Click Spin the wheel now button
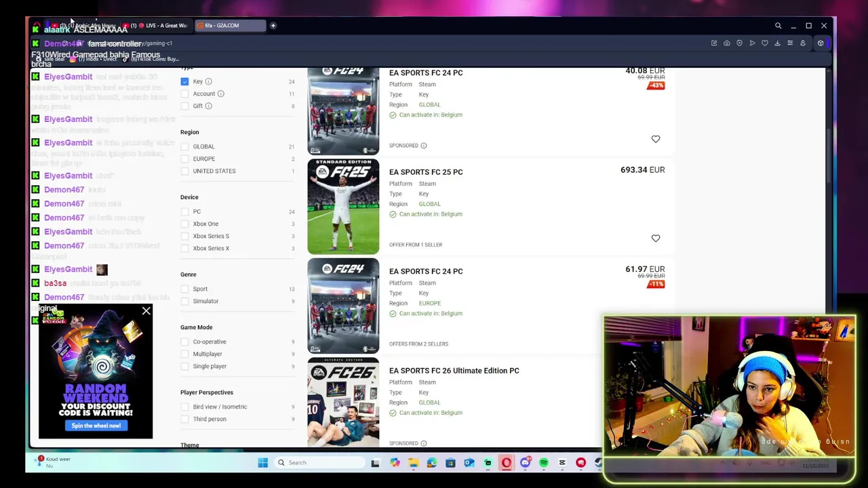Screen dimensions: 868x488 point(96,426)
